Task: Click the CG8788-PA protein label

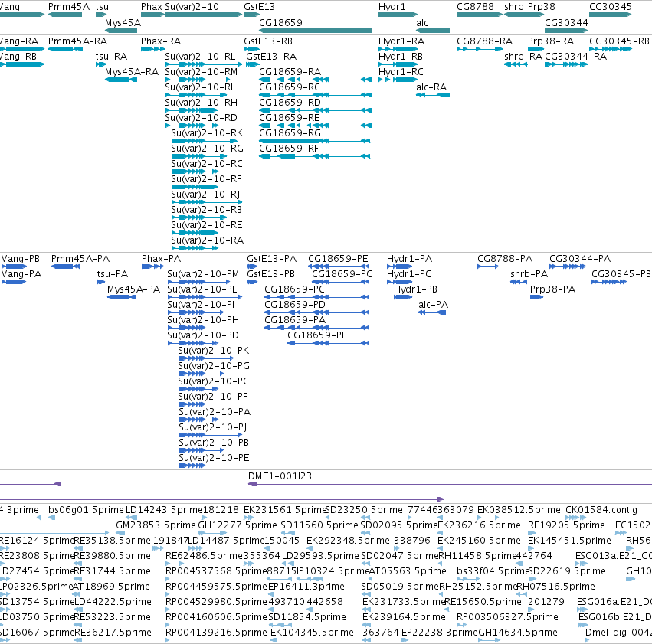Action: coord(505,259)
